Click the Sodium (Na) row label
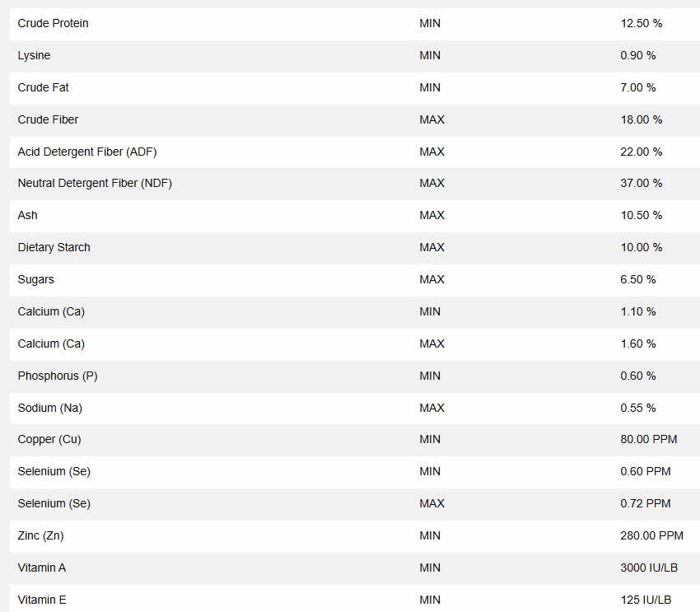Viewport: 700px width, 612px height. (x=49, y=408)
